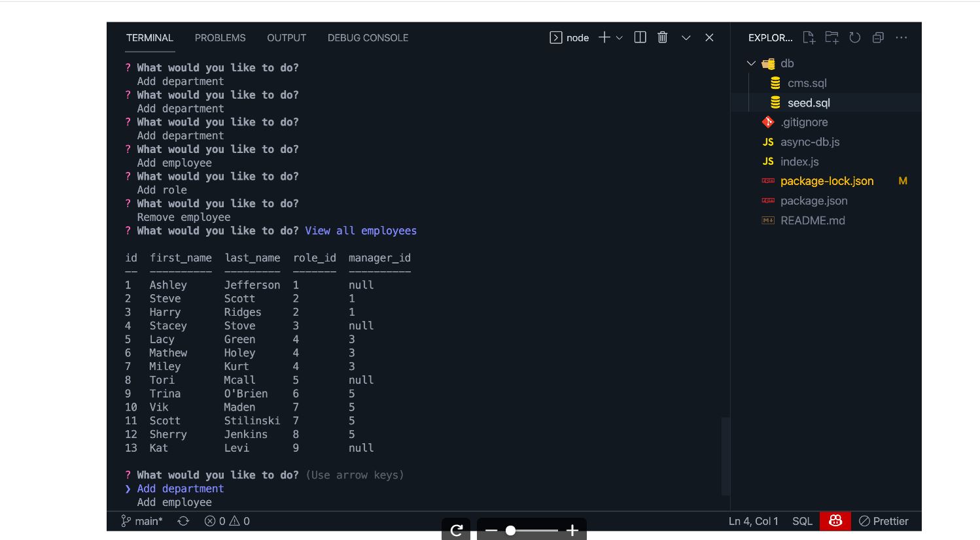Collapse all folders in Explorer
The image size is (980, 540).
[x=877, y=38]
